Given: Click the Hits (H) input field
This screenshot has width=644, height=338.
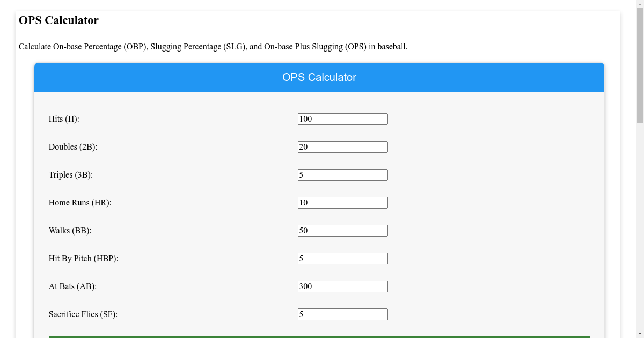Looking at the screenshot, I should (x=342, y=119).
